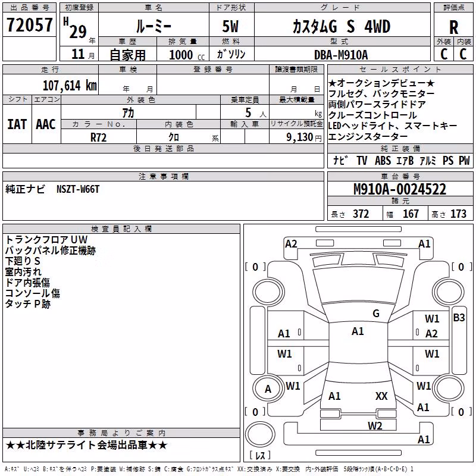Click the height value 173
The height and width of the screenshot is (476, 476).
click(458, 214)
